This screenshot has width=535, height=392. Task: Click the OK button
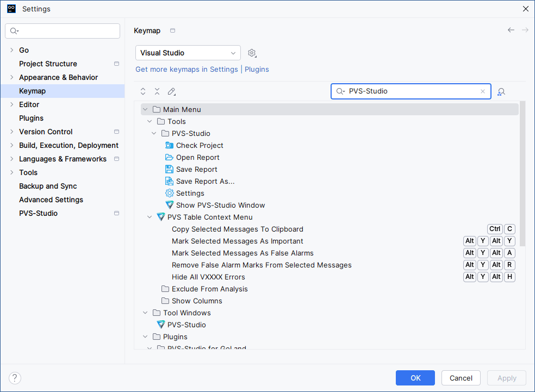pos(415,378)
